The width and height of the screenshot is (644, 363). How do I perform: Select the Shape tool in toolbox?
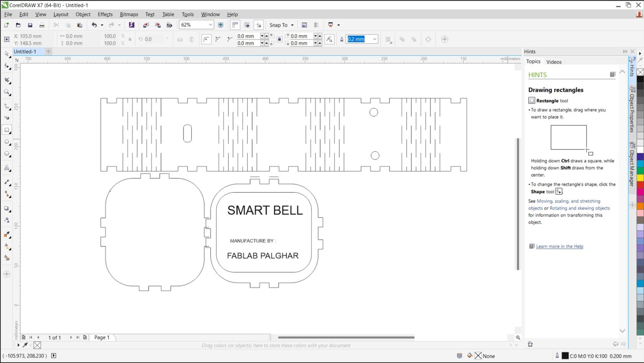coord(7,66)
